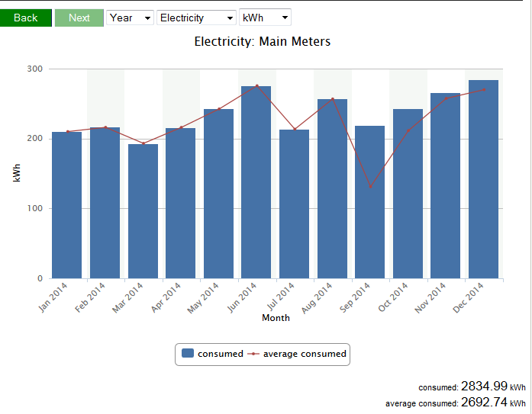This screenshot has height=414, width=532.
Task: Click the Aug 2014 bar
Action: click(332, 189)
